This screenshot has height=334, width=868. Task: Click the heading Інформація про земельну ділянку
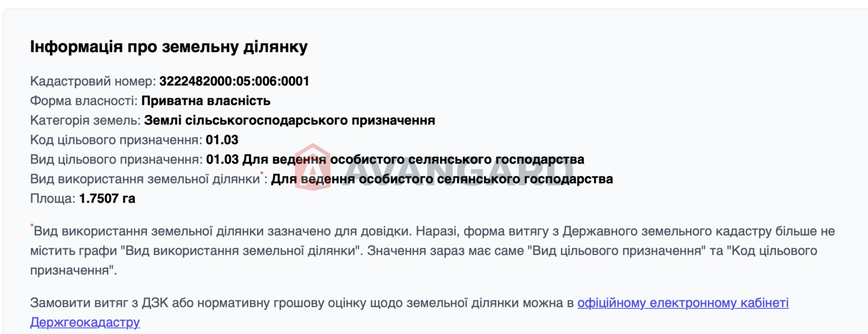[x=169, y=47]
